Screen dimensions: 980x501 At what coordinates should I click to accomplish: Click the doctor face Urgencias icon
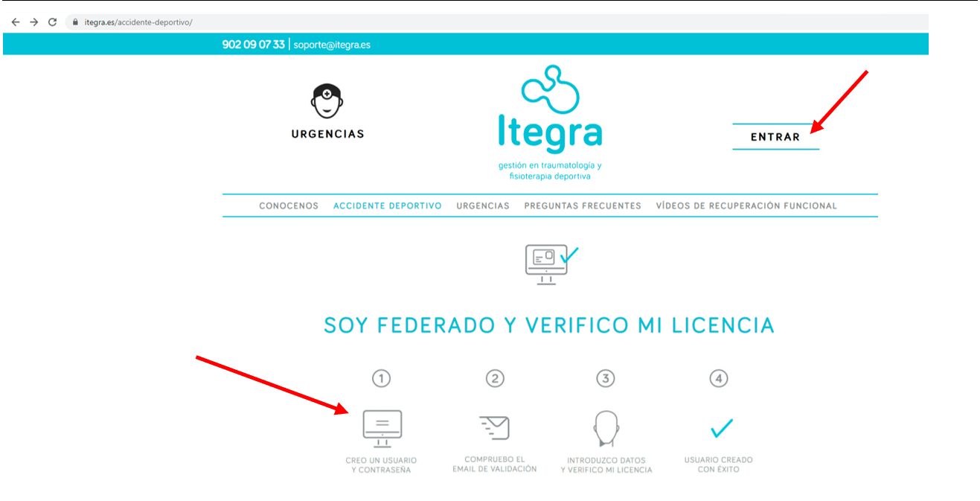(327, 100)
